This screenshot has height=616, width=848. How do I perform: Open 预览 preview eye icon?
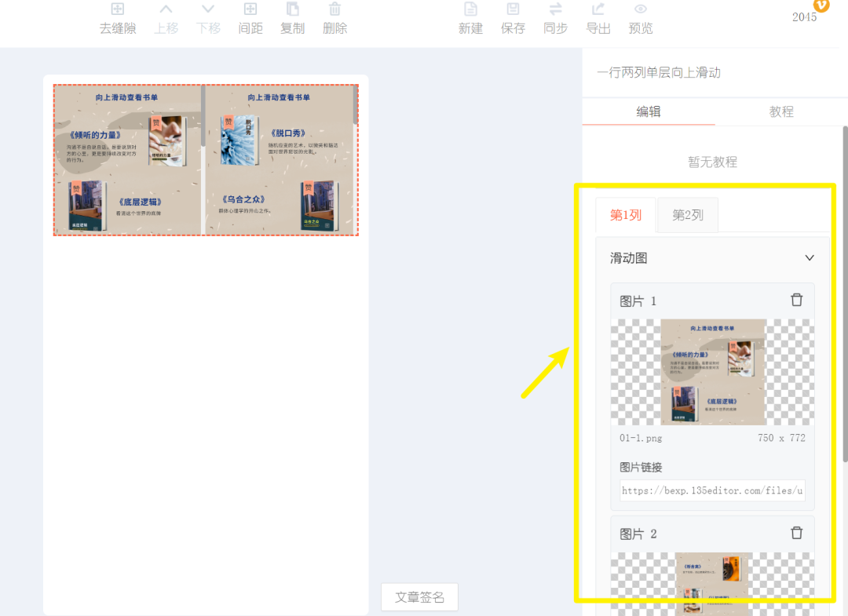(641, 9)
